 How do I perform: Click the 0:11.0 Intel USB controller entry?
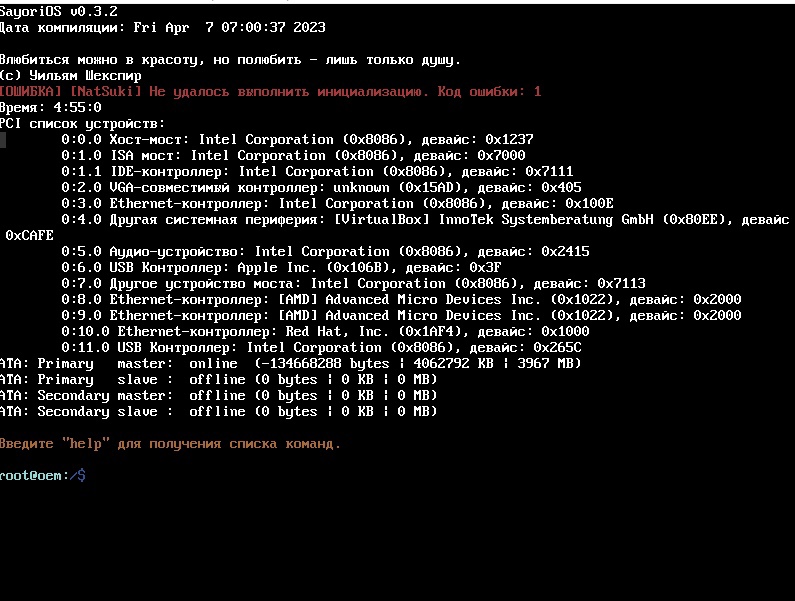pyautogui.click(x=321, y=347)
